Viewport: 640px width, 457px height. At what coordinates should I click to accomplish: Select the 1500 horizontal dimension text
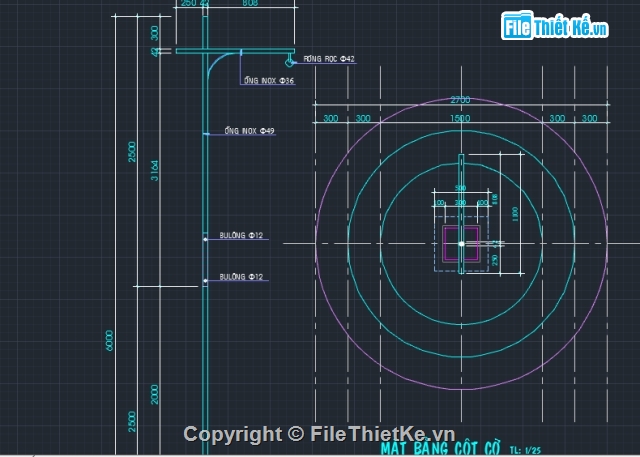click(460, 118)
